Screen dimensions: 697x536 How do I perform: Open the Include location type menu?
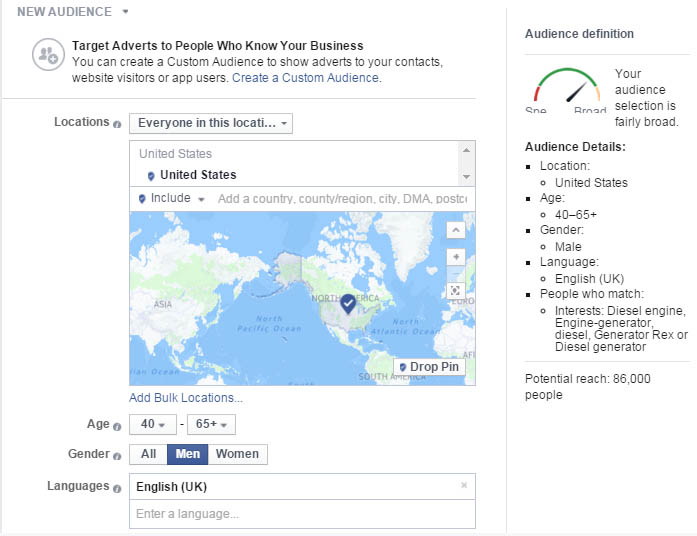click(171, 199)
